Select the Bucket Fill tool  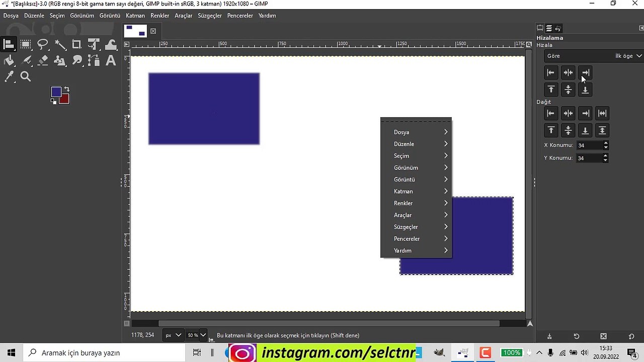[x=9, y=61]
